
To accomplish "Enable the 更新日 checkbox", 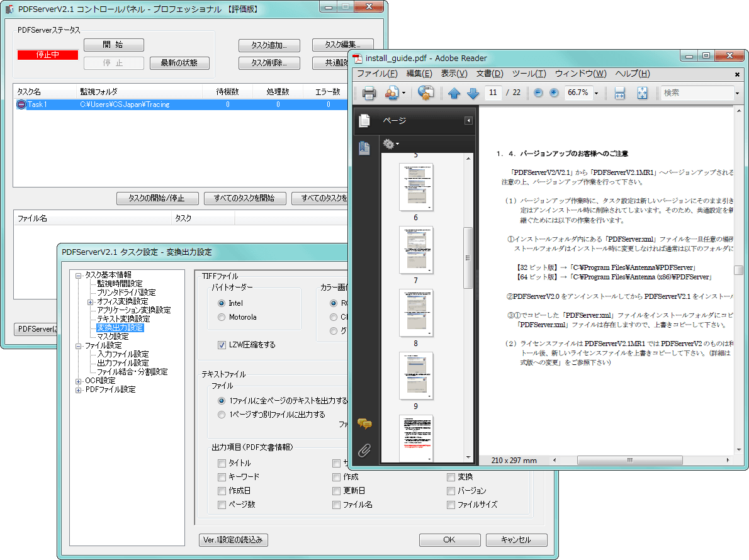I will tap(336, 491).
